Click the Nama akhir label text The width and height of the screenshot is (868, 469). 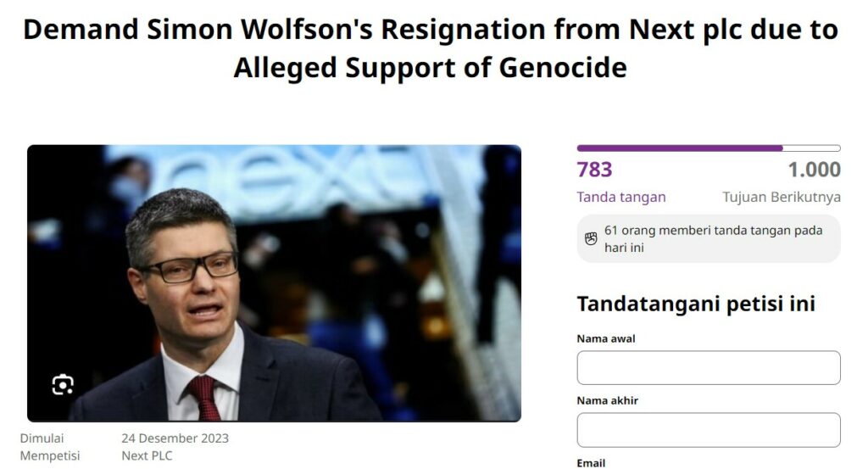[x=607, y=400]
